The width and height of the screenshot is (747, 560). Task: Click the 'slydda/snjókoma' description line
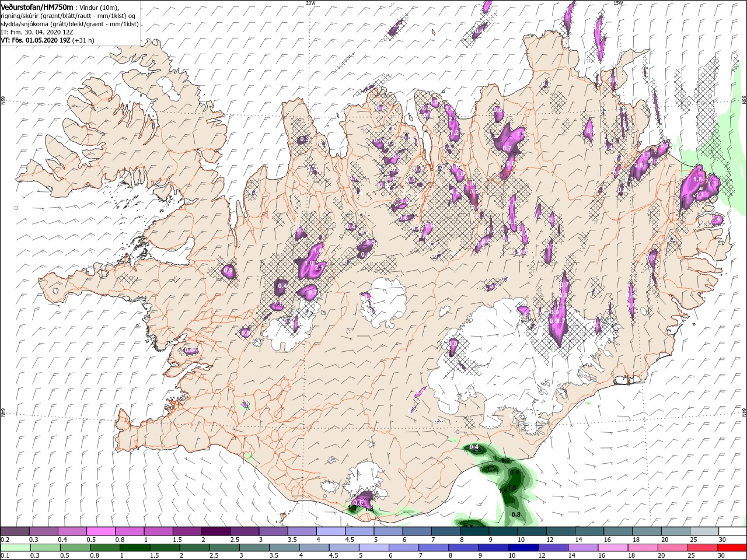click(x=69, y=24)
